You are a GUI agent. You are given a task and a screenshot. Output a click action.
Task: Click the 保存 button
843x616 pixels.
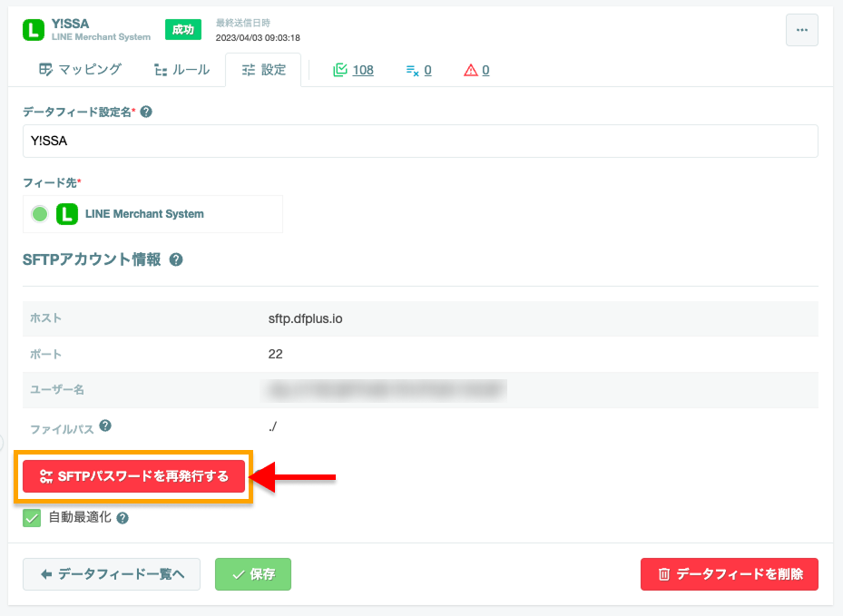pos(253,574)
